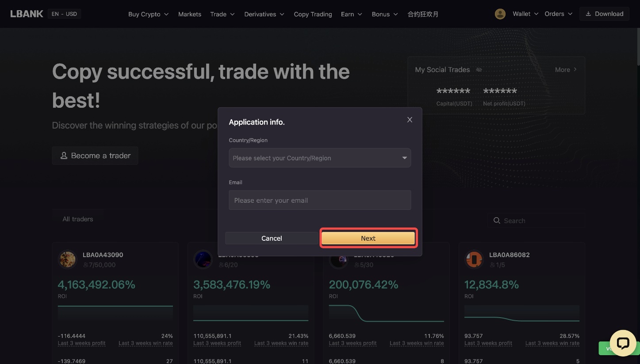Open EN - USD language selector

tap(64, 14)
